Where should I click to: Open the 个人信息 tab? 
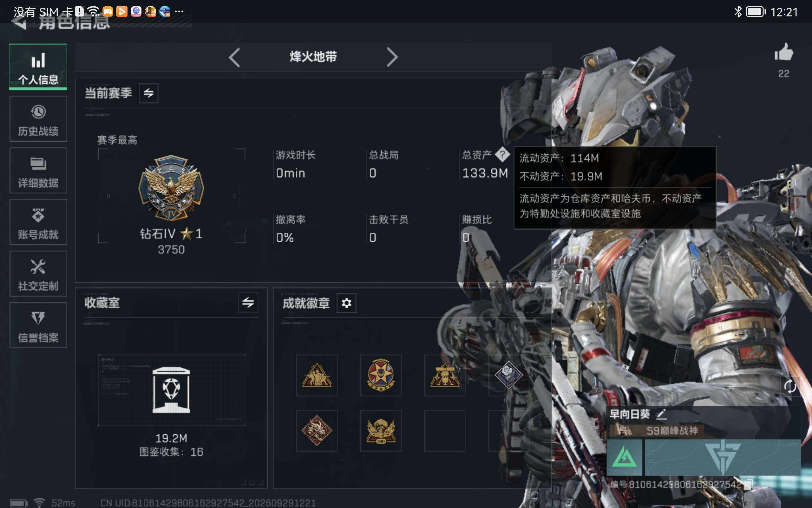tap(38, 67)
